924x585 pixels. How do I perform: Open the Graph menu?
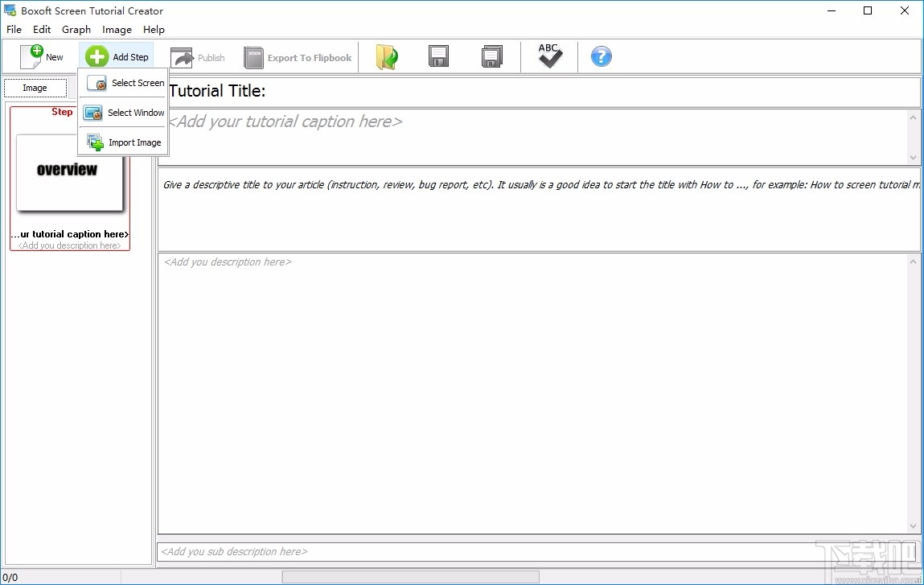click(x=76, y=29)
